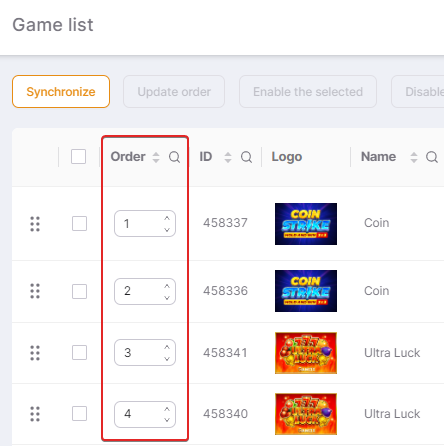Click the Update order button

[174, 92]
